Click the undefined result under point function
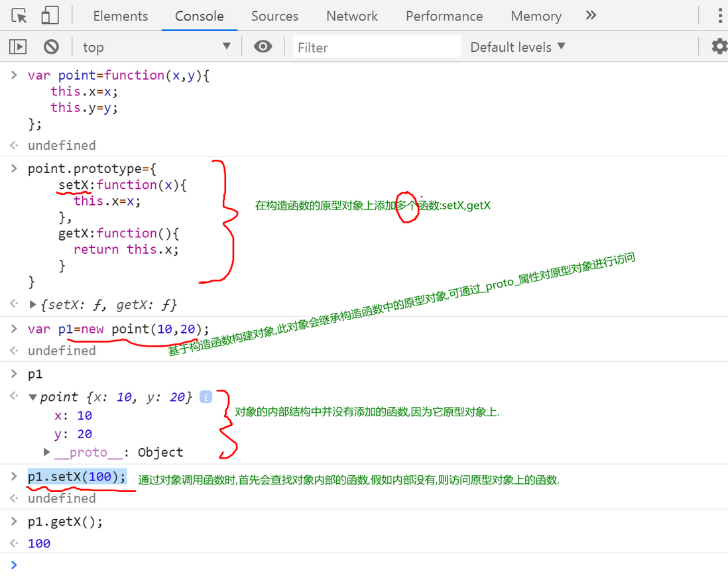The image size is (728, 576). click(x=62, y=145)
